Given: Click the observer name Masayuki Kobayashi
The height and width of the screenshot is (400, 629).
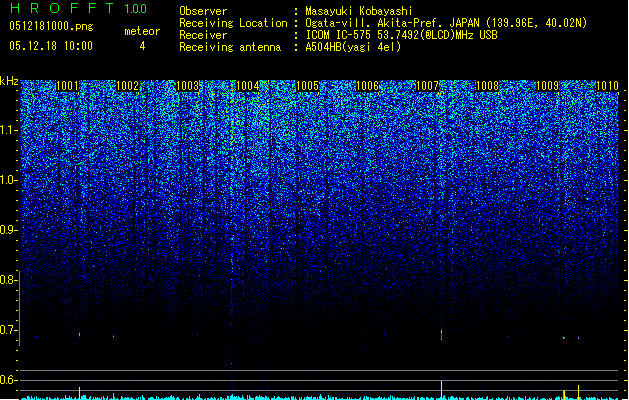Looking at the screenshot, I should click(359, 11).
